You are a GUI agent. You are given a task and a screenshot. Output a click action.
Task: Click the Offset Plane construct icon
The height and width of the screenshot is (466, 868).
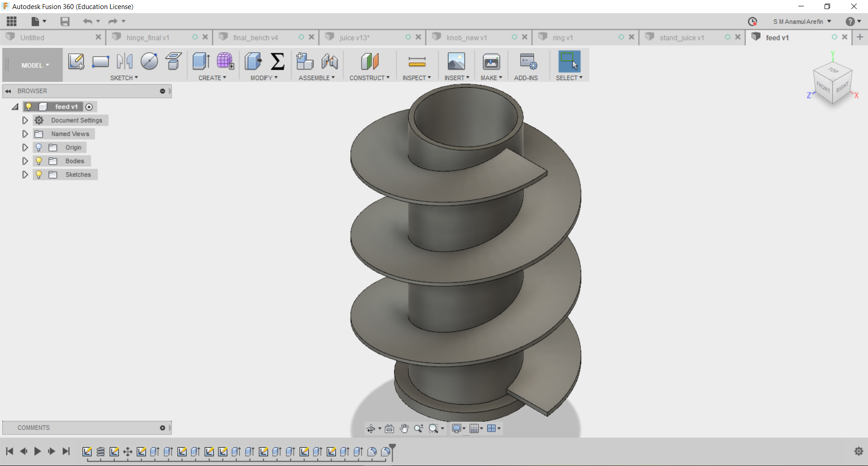[369, 61]
